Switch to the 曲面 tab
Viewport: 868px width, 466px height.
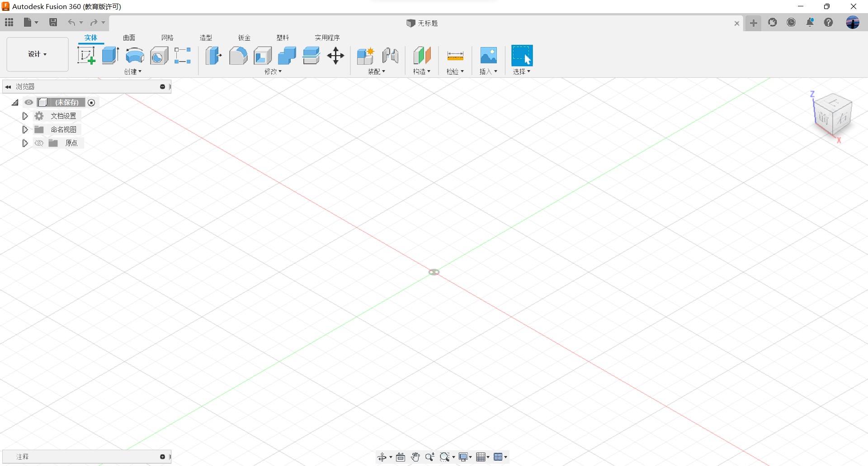tap(129, 38)
